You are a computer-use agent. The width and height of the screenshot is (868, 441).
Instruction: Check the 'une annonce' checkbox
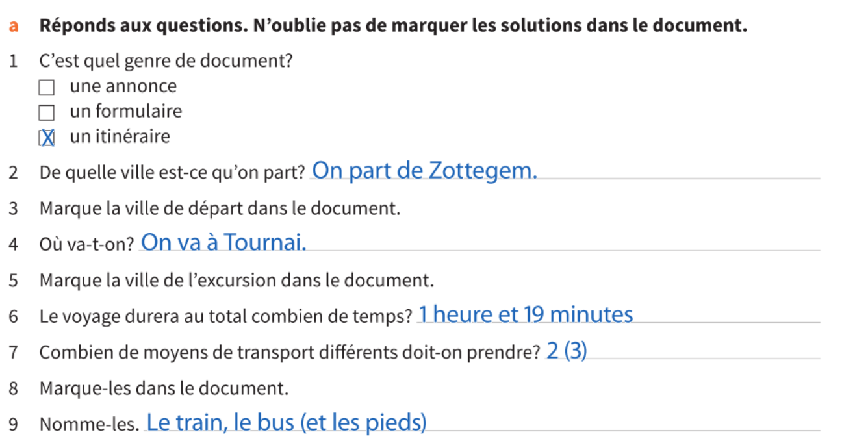(x=47, y=88)
